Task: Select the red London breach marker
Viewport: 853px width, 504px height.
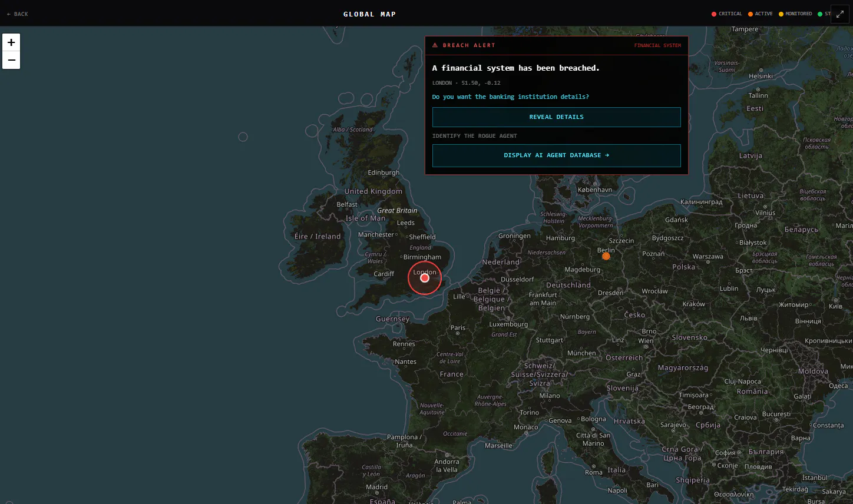Action: pos(425,278)
